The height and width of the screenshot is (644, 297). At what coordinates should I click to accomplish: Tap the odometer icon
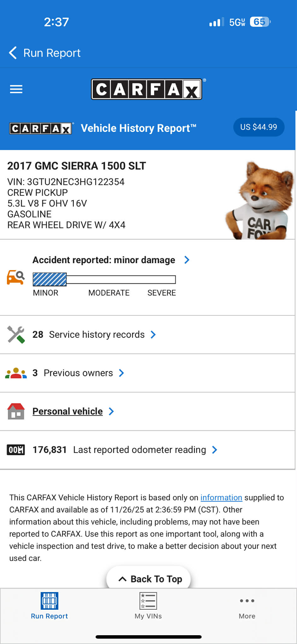click(16, 450)
